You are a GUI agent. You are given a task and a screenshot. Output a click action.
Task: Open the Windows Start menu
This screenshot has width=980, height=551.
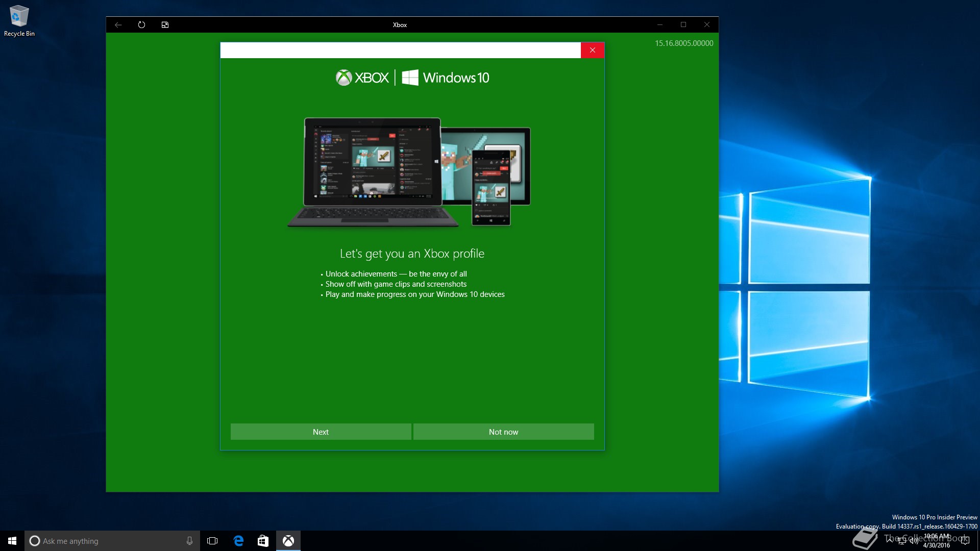click(x=12, y=541)
